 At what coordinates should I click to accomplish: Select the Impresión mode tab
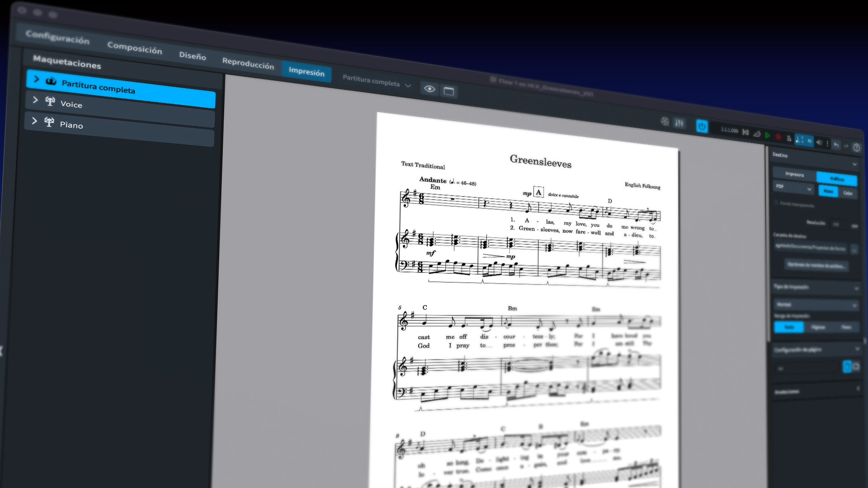pos(307,71)
